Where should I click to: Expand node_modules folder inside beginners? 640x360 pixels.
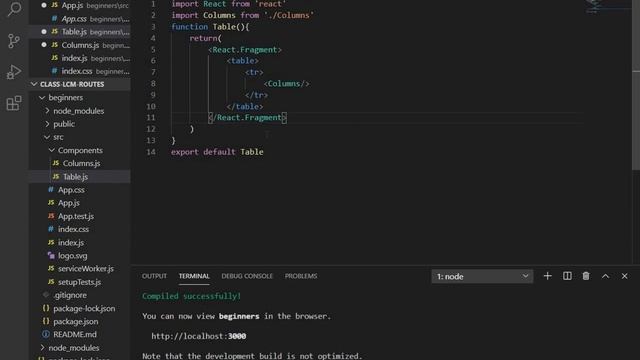point(80,111)
